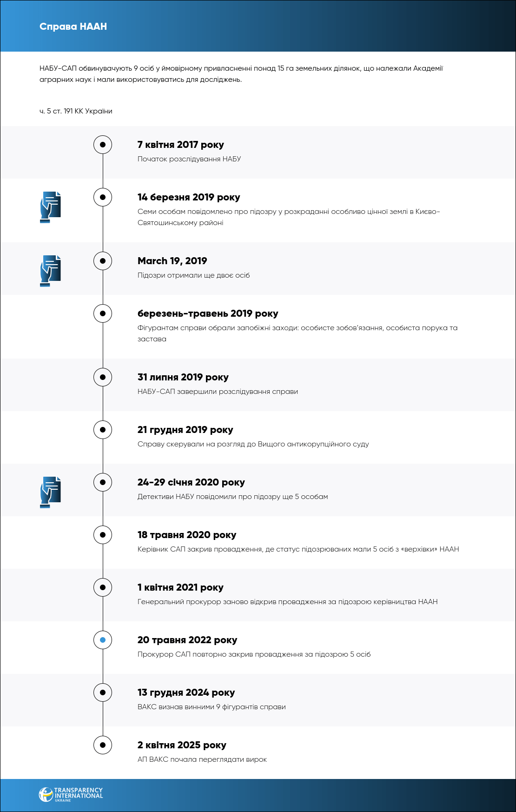This screenshot has height=812, width=516.
Task: Click the 13 грудня 2024 року heading
Action: pyautogui.click(x=186, y=692)
